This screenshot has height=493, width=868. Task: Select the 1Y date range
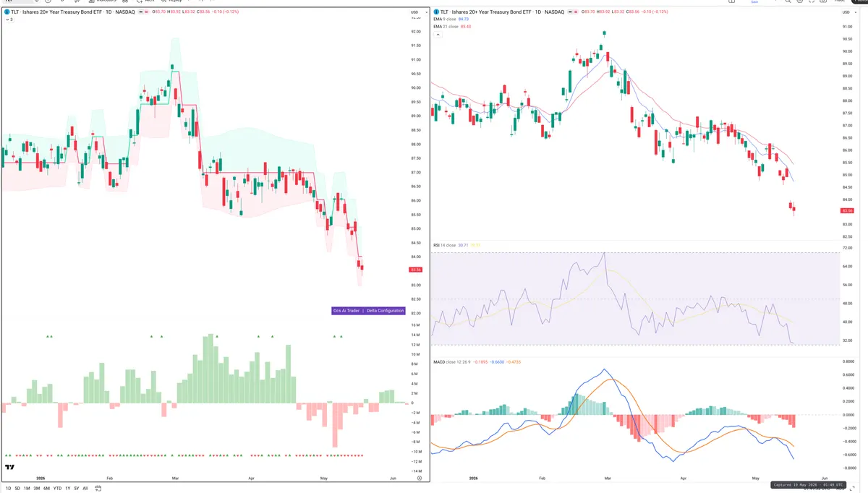point(68,488)
